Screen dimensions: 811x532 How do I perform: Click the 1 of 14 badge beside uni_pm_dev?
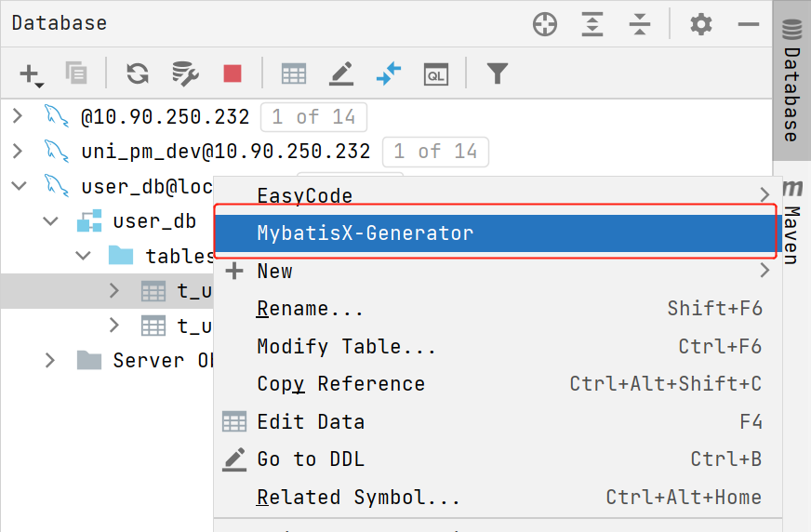pyautogui.click(x=435, y=152)
